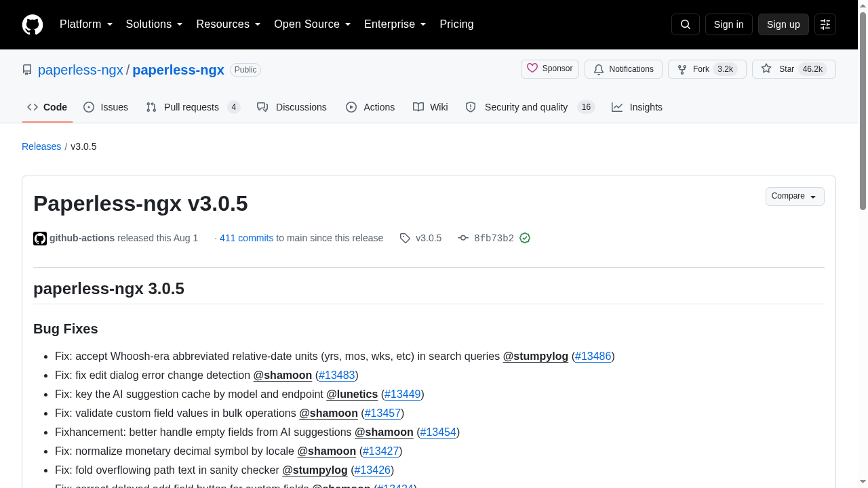Click the Notifications bell button
The height and width of the screenshot is (488, 868).
pyautogui.click(x=623, y=69)
